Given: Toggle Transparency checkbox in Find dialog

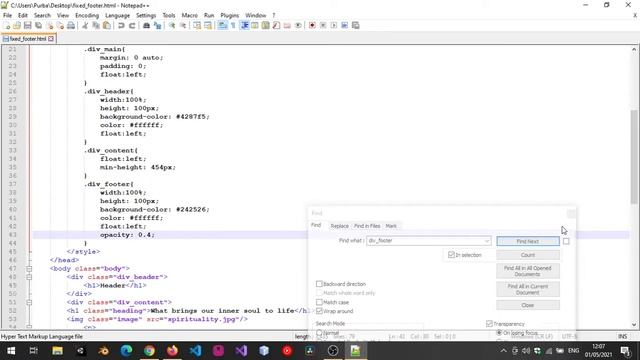Looking at the screenshot, I should tap(489, 324).
